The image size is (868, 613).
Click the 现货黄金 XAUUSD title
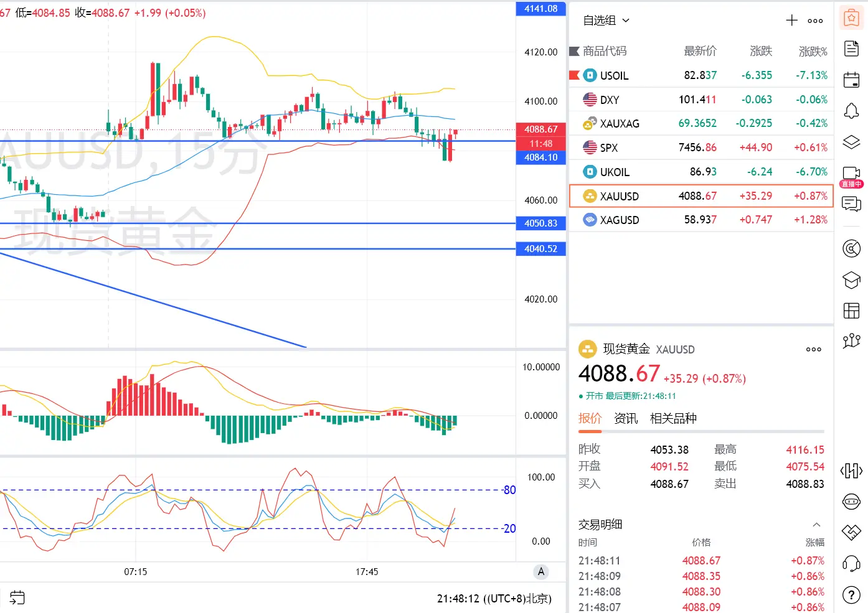[649, 349]
